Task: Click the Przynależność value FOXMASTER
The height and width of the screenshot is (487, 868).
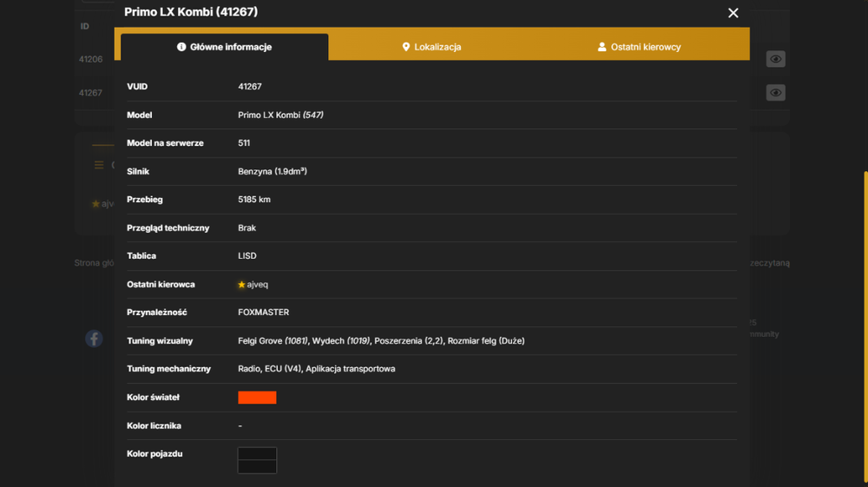Action: coord(264,313)
